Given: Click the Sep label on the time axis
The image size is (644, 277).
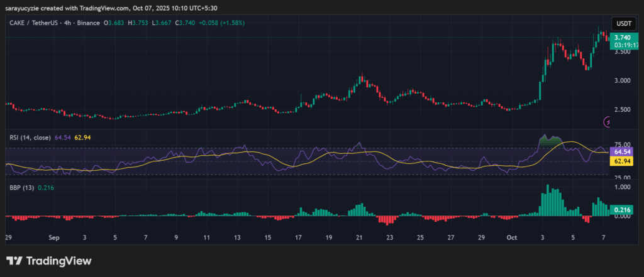Looking at the screenshot, I should point(53,239).
